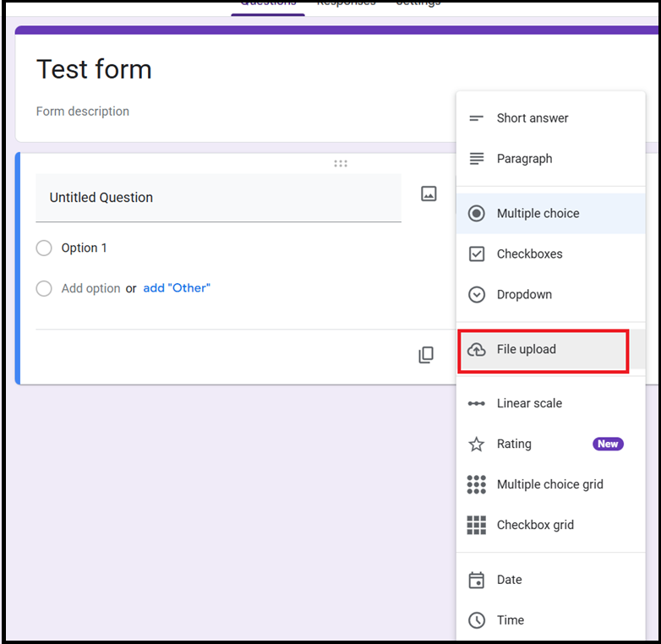Click the add "Other" link
The height and width of the screenshot is (644, 661).
click(177, 288)
